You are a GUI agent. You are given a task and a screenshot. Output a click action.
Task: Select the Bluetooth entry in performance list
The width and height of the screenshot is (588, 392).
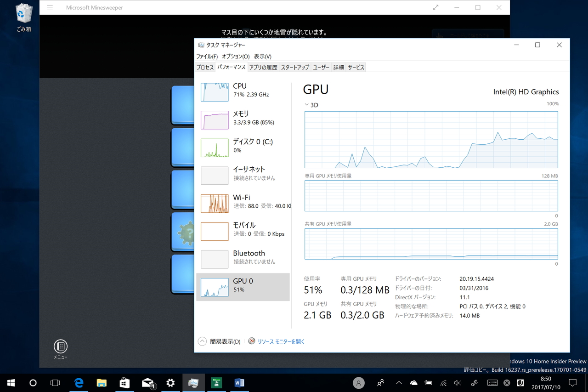click(x=243, y=259)
